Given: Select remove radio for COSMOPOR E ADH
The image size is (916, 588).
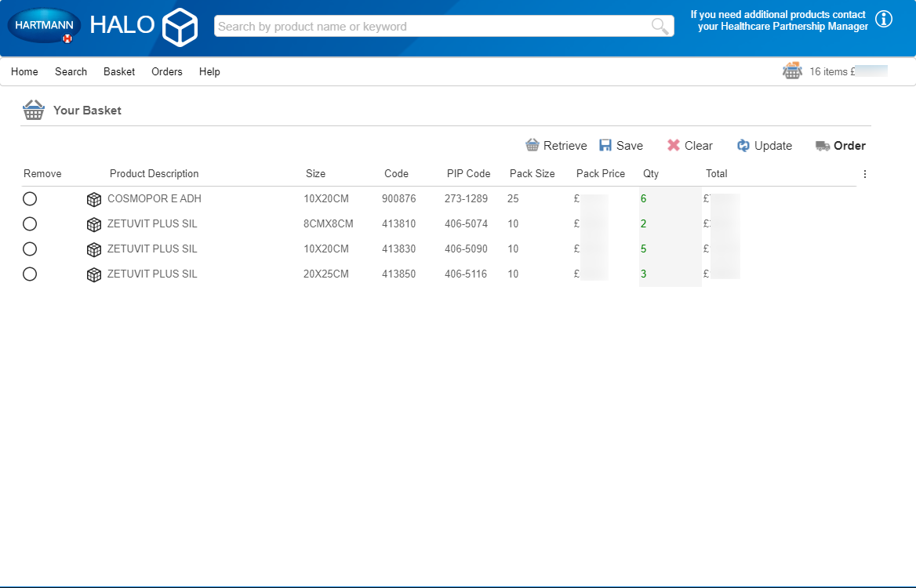Looking at the screenshot, I should [x=30, y=198].
